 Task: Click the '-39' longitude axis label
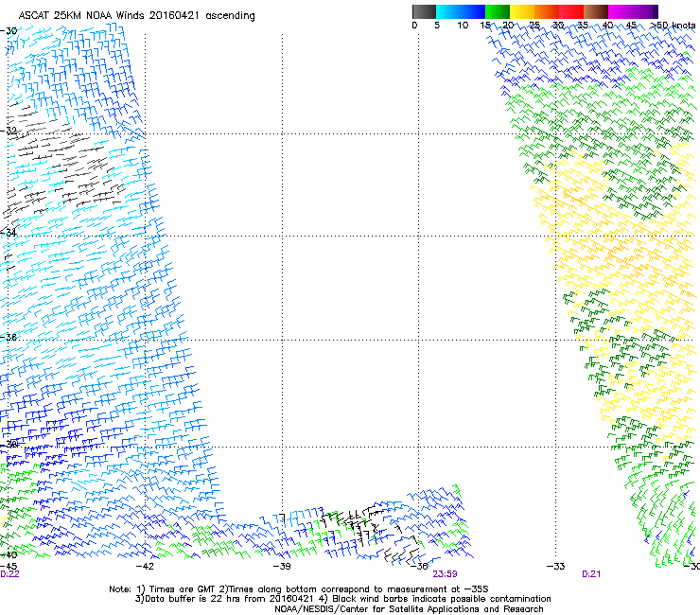(281, 567)
